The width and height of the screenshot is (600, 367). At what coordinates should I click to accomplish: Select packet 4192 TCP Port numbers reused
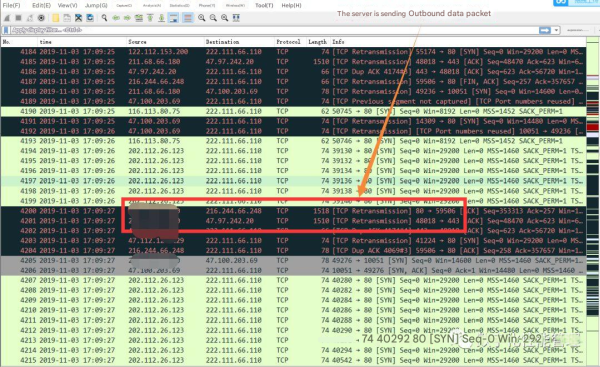click(293, 131)
